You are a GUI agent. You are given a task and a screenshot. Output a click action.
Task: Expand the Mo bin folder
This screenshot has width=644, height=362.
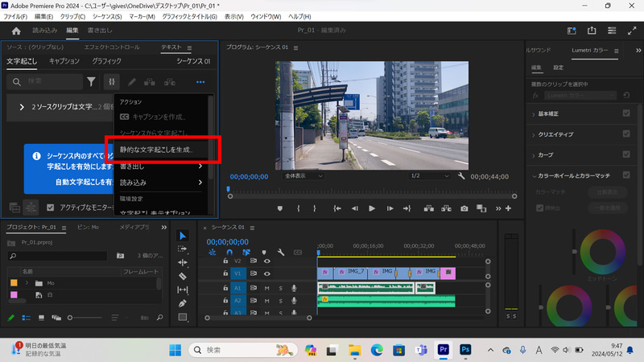coord(27,283)
